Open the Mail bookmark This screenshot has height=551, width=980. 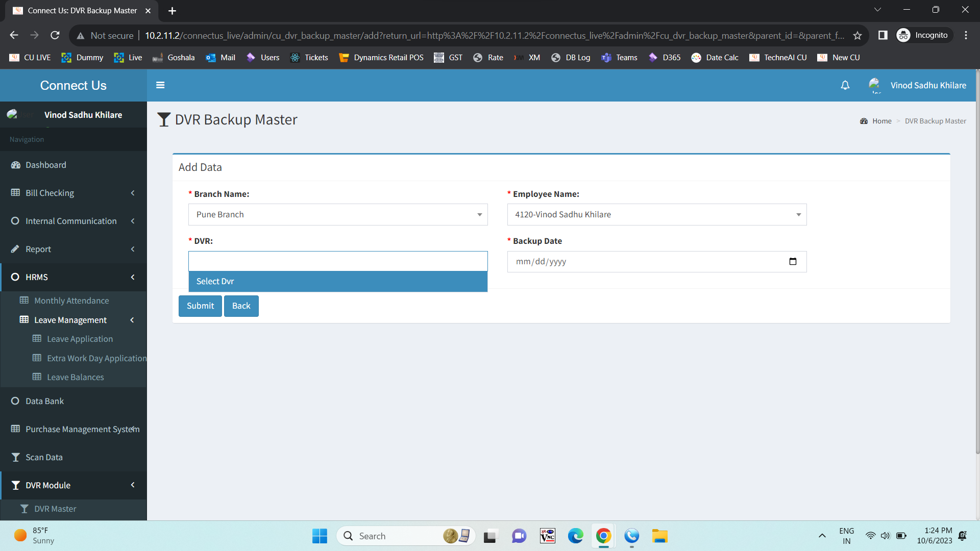coord(220,58)
